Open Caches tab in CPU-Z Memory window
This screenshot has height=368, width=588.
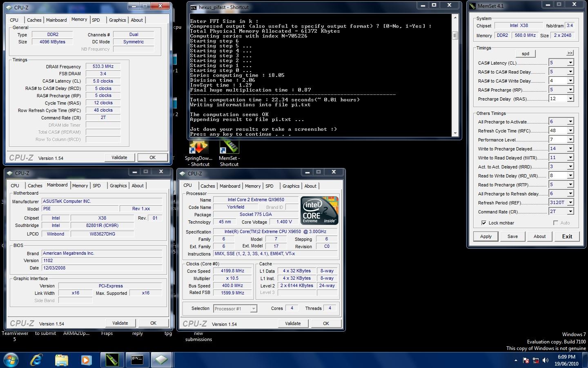click(34, 20)
